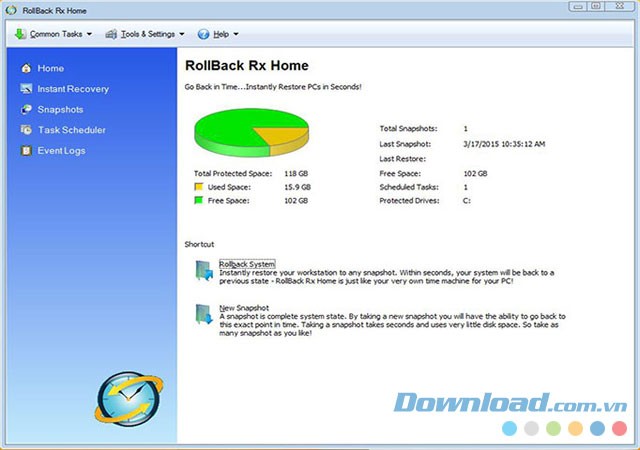Select the Instant Recovery sidebar icon
This screenshot has height=450, width=640.
pos(26,89)
